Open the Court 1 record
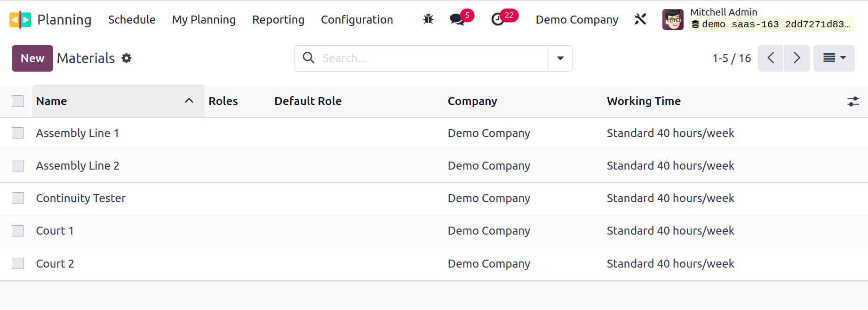Viewport: 868px width, 310px height. 55,231
